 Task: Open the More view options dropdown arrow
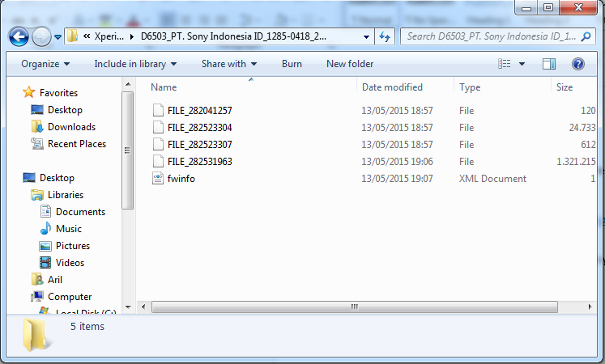(522, 64)
